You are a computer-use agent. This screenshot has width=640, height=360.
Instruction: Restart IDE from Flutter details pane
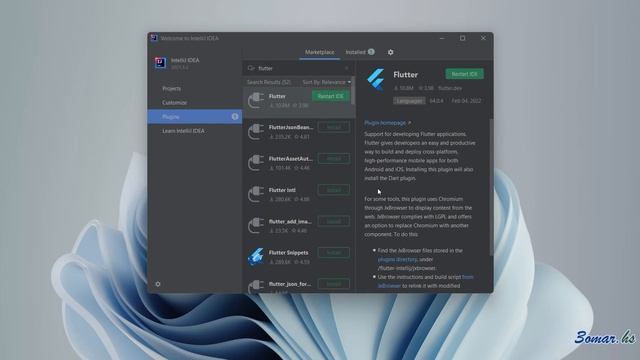click(x=464, y=74)
